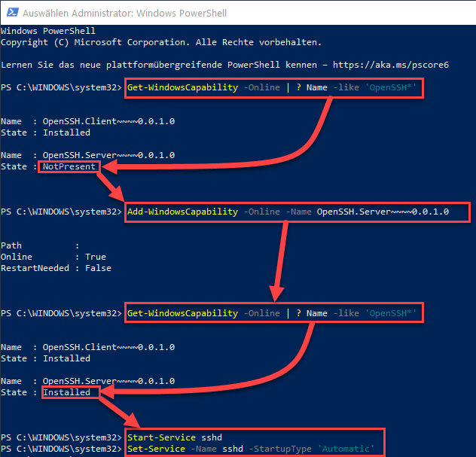
Task: Click the 'Windows PowerShell' header line
Action: 48,31
